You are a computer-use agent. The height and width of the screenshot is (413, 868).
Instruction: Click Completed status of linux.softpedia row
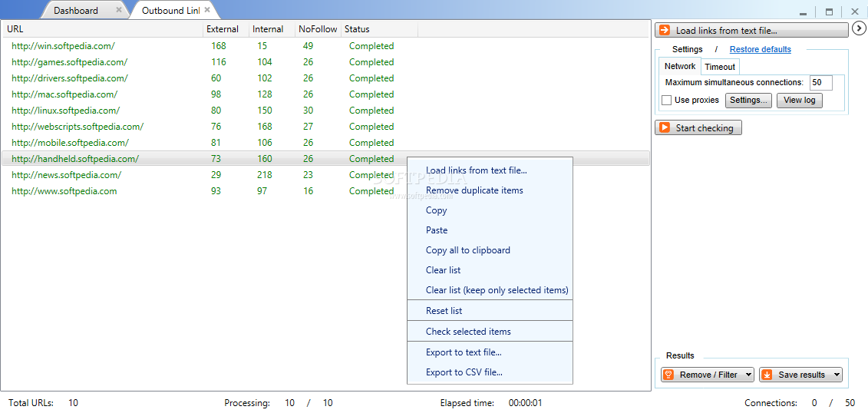coord(371,111)
